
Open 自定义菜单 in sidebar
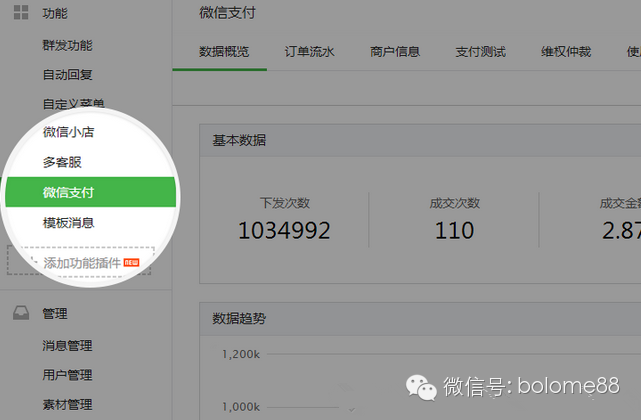pyautogui.click(x=74, y=104)
